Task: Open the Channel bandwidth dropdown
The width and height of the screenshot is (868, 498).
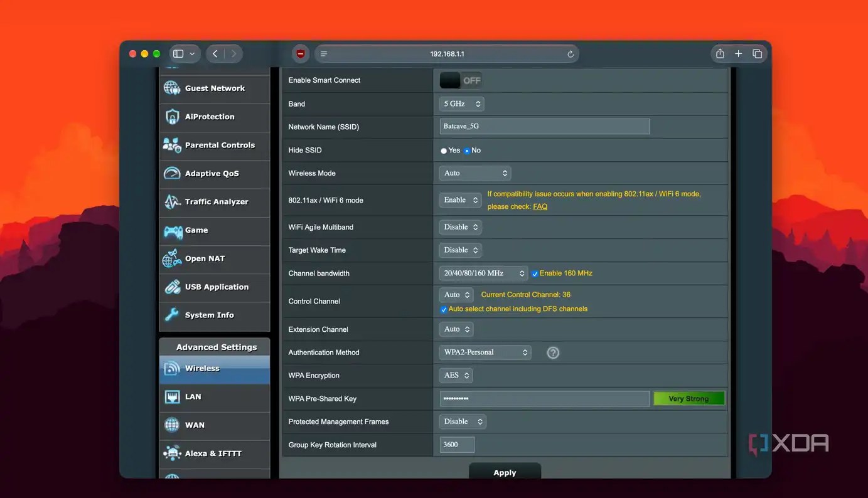Action: click(484, 273)
